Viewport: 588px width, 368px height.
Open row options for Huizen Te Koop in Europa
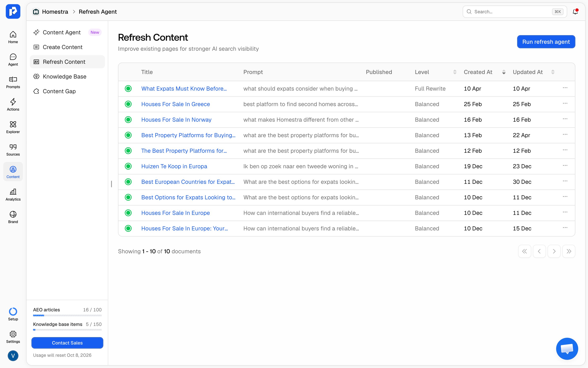565,166
